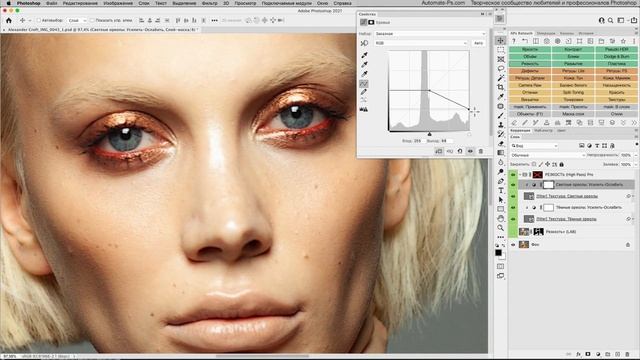Switch to the История tab
Viewport: 640px width, 360px height.
586,33
